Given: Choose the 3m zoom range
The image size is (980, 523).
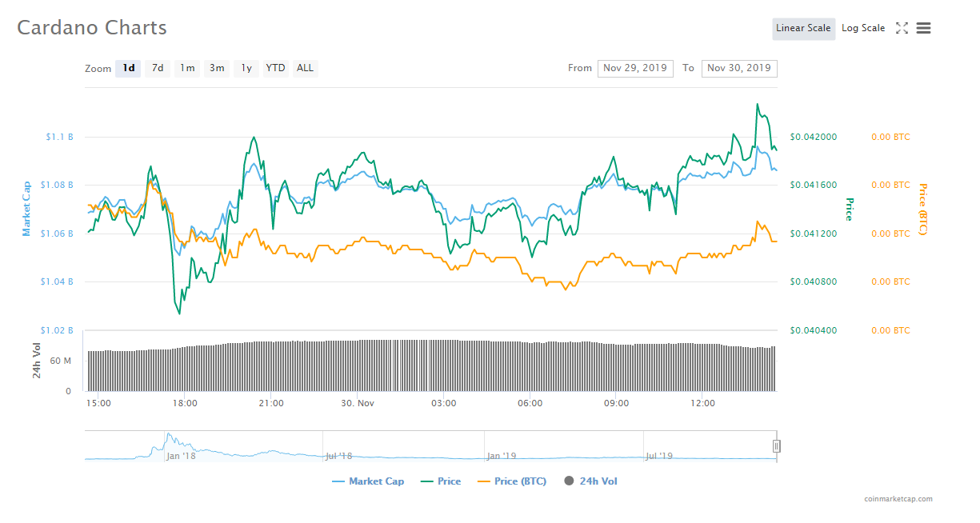Looking at the screenshot, I should pos(217,68).
